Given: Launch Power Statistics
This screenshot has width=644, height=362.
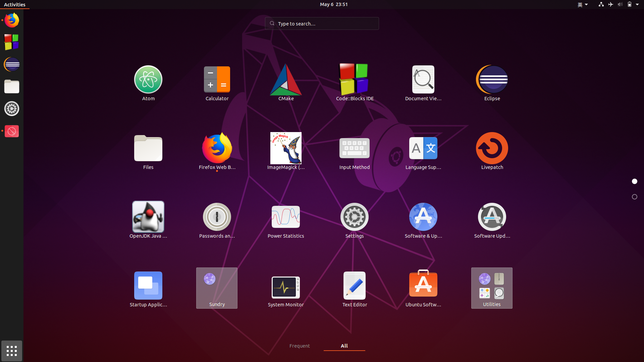Looking at the screenshot, I should (286, 221).
